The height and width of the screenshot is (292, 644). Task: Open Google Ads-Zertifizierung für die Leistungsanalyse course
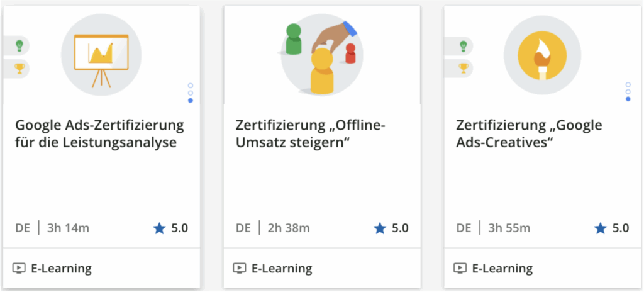pos(99,133)
